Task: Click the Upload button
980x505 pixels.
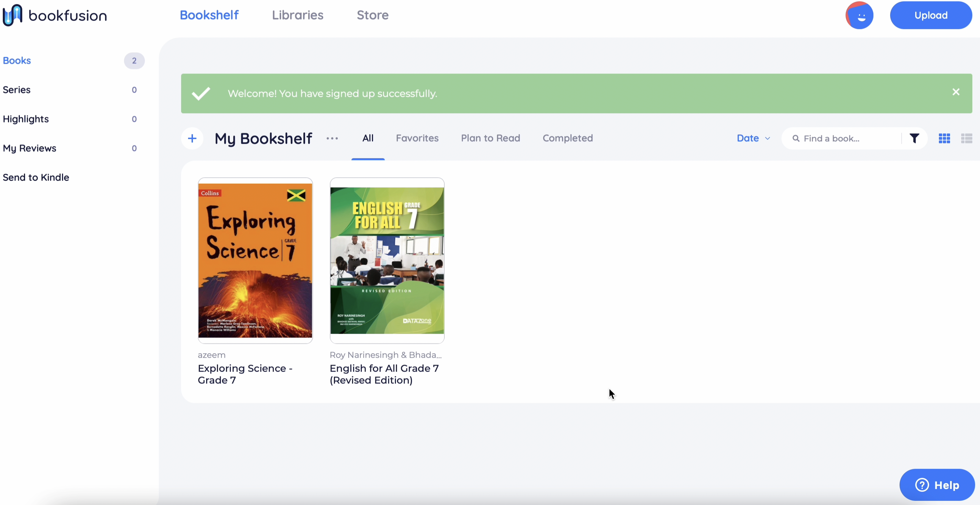Action: 931,15
